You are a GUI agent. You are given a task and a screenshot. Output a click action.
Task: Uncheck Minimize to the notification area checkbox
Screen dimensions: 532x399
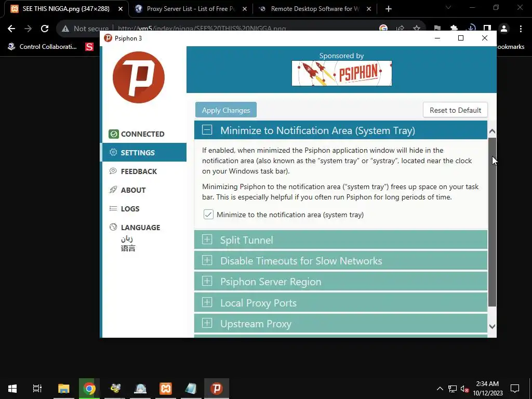208,215
